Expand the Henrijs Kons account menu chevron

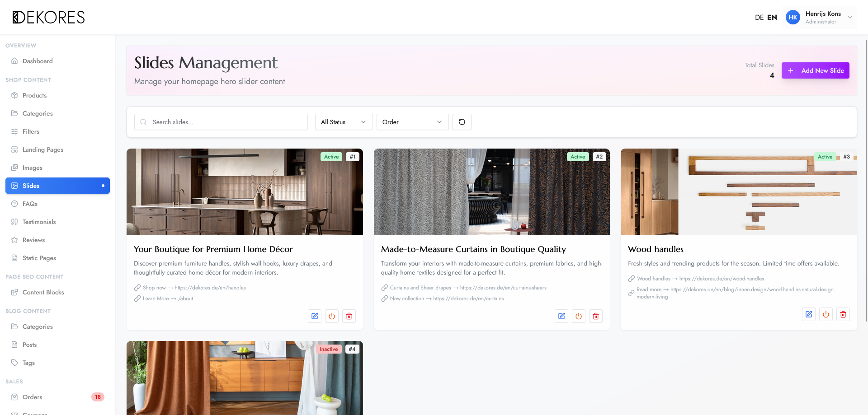pyautogui.click(x=850, y=17)
